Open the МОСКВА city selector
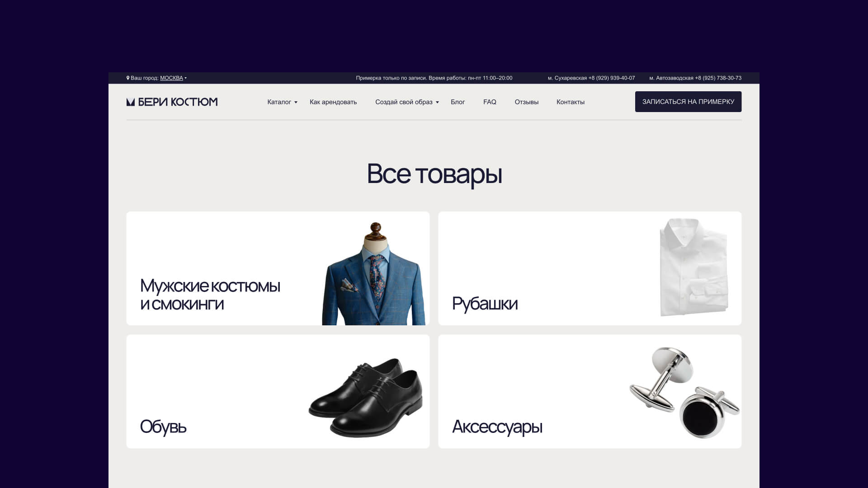 coord(171,78)
